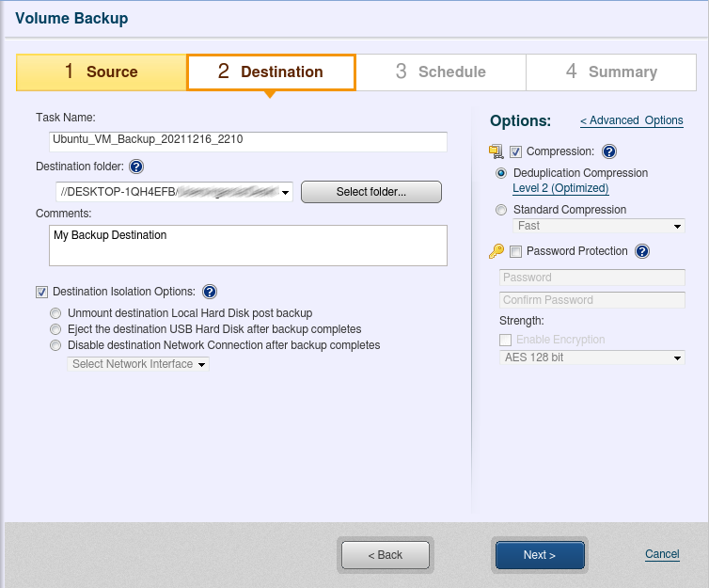Enable the Password Protection checkbox
This screenshot has height=588, width=709.
click(515, 251)
